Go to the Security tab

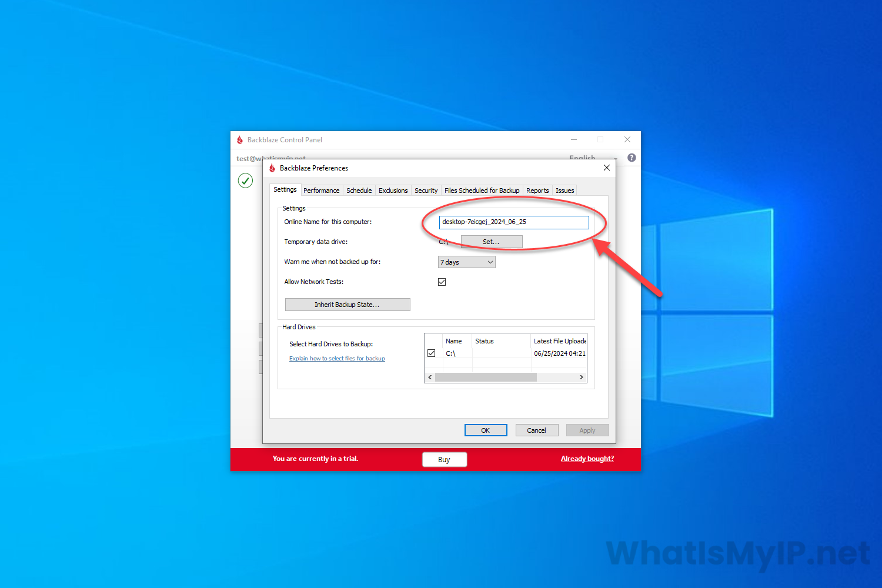(x=426, y=191)
